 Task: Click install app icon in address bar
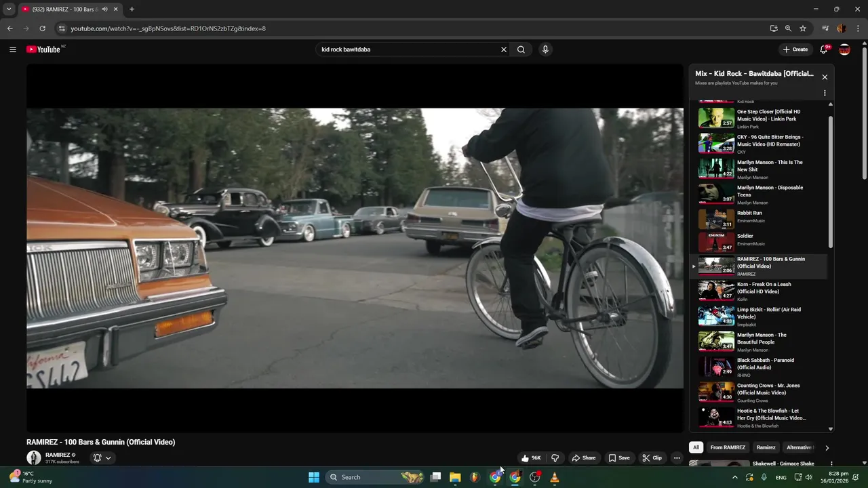coord(774,28)
